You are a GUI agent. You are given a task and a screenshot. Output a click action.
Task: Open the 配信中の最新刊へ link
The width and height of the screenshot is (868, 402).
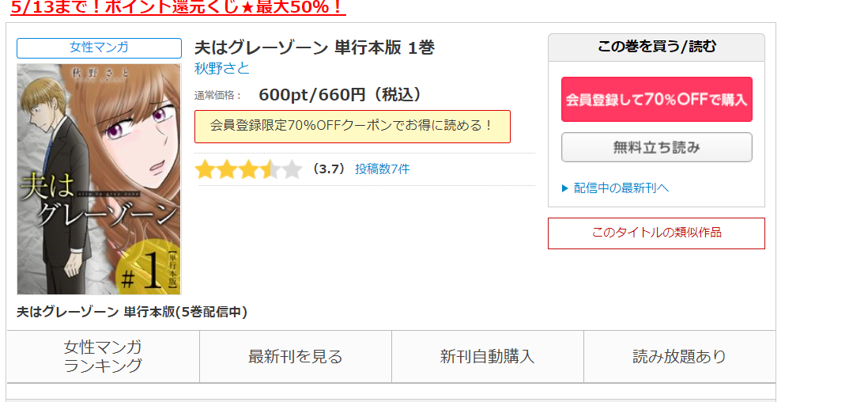621,188
